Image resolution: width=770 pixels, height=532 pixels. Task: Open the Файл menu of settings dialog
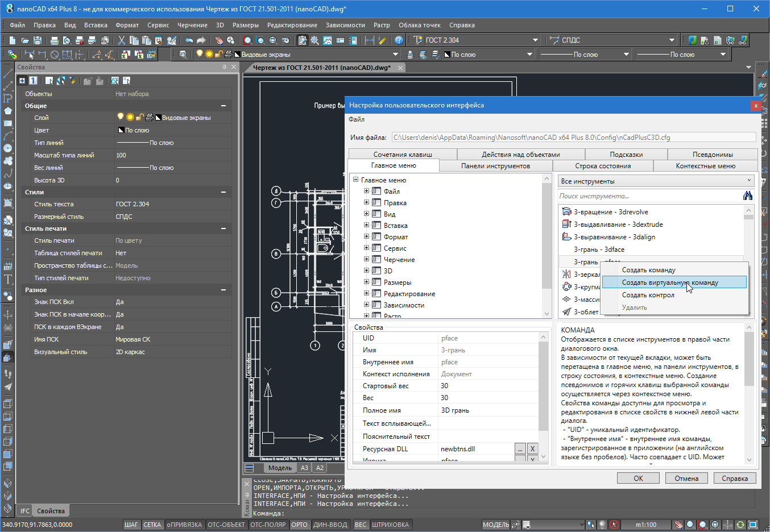[357, 119]
